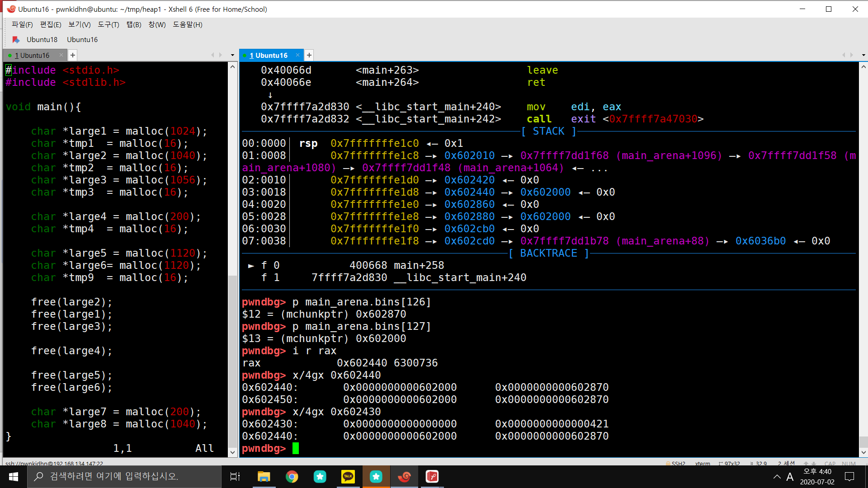
Task: Open the 도움말(H) menu
Action: click(188, 24)
